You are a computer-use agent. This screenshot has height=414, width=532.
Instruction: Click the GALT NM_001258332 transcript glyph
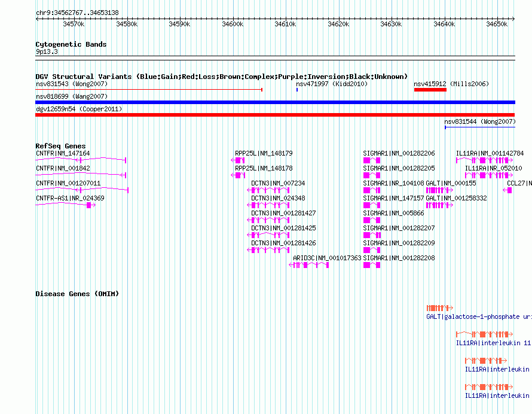(440, 205)
